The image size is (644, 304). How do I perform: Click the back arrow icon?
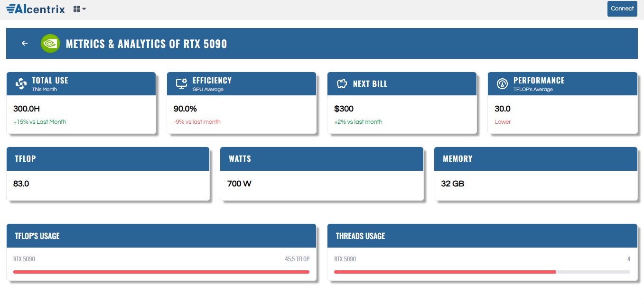pos(25,44)
